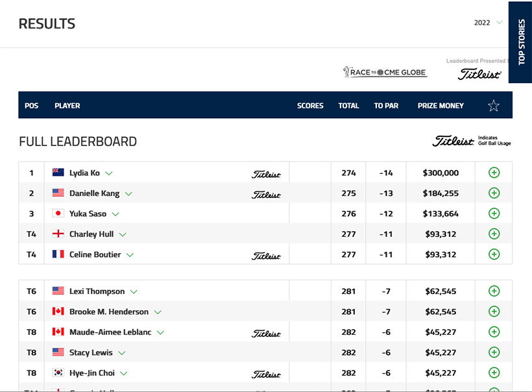532x392 pixels.
Task: Click plus icon in Stacy Lewis row
Action: coord(494,352)
